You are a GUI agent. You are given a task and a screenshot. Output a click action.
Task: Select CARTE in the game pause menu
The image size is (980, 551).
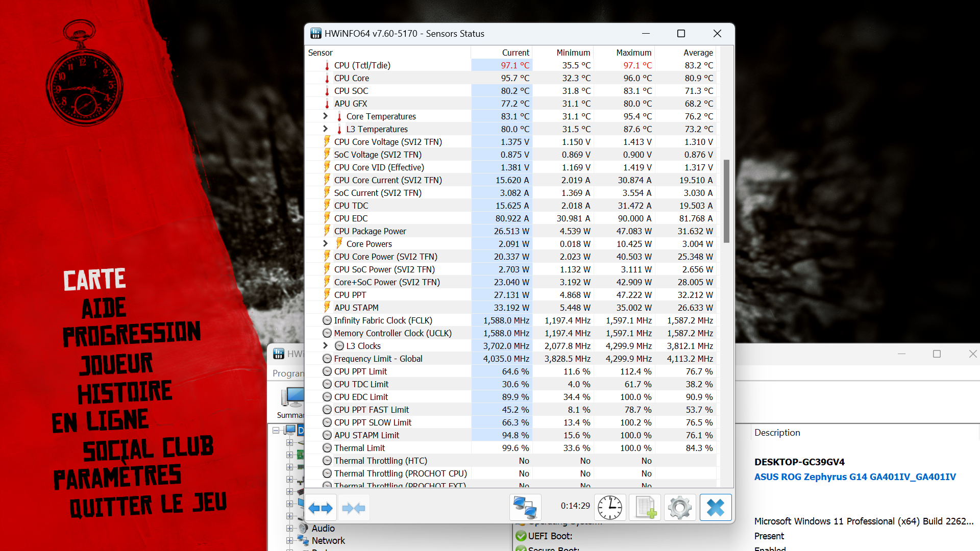(94, 280)
